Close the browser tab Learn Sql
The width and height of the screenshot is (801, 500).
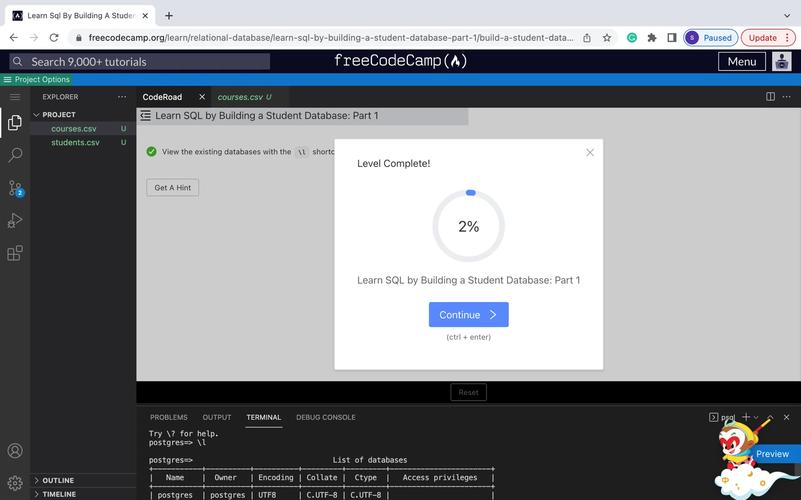coord(145,16)
